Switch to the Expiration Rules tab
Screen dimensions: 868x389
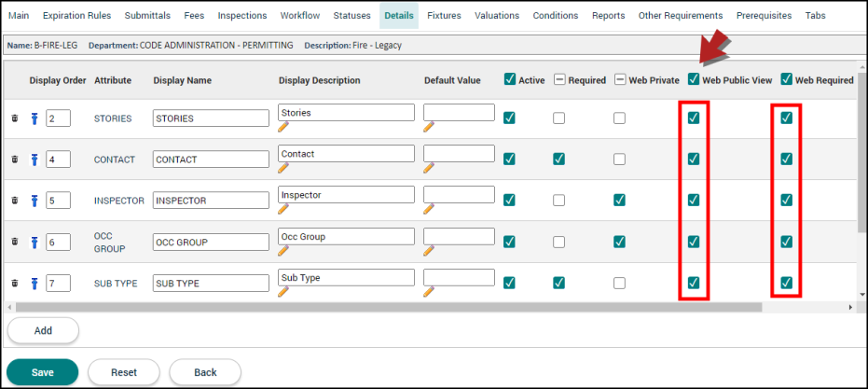pos(77,16)
